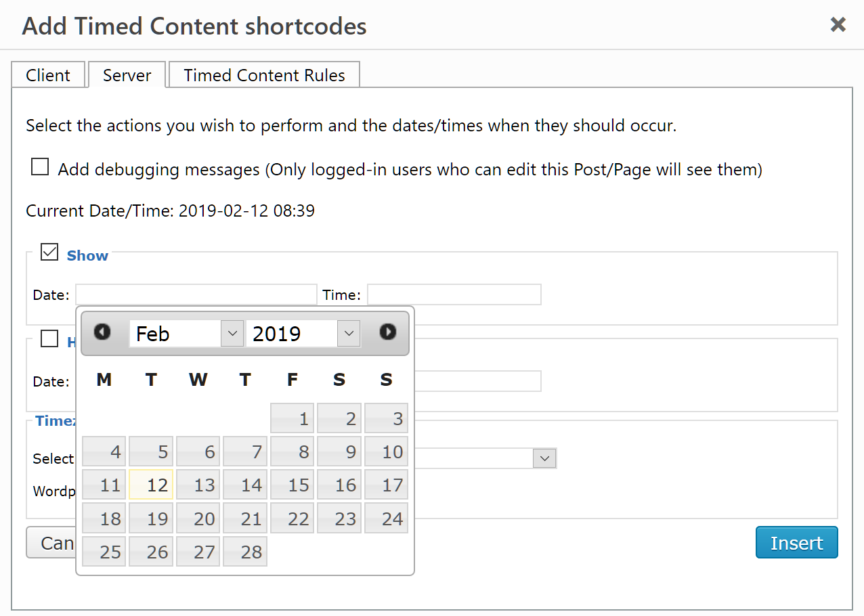The width and height of the screenshot is (864, 616).
Task: Choose day 28 in the calendar
Action: pos(245,552)
